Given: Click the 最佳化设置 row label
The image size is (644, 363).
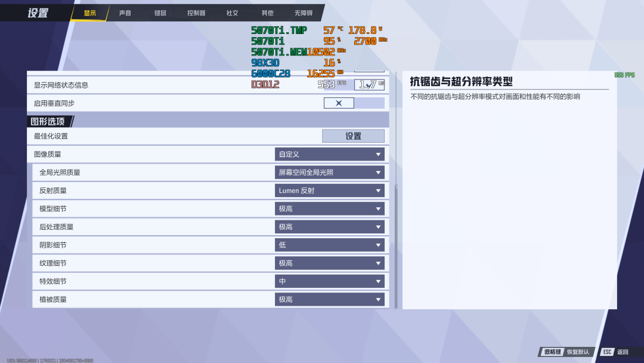Looking at the screenshot, I should click(x=51, y=136).
